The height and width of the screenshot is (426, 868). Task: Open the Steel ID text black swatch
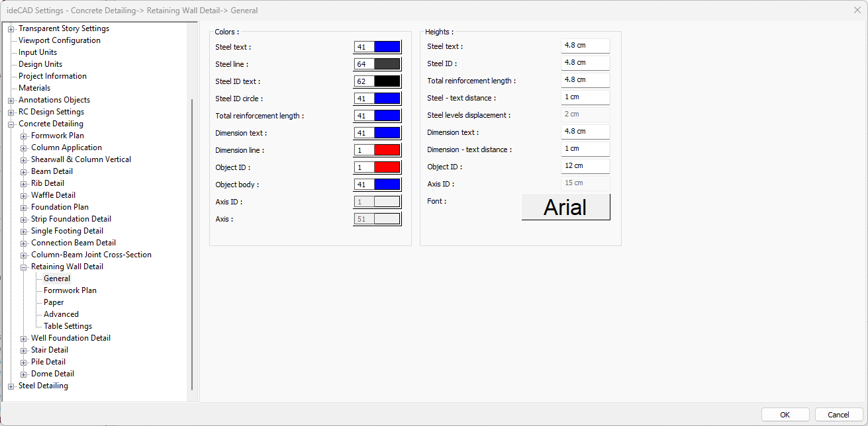(387, 81)
